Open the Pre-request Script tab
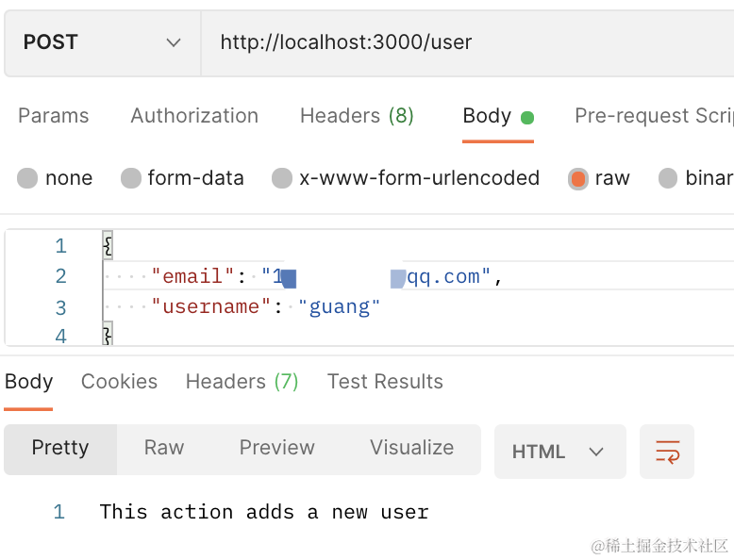Image resolution: width=734 pixels, height=560 pixels. click(x=653, y=116)
